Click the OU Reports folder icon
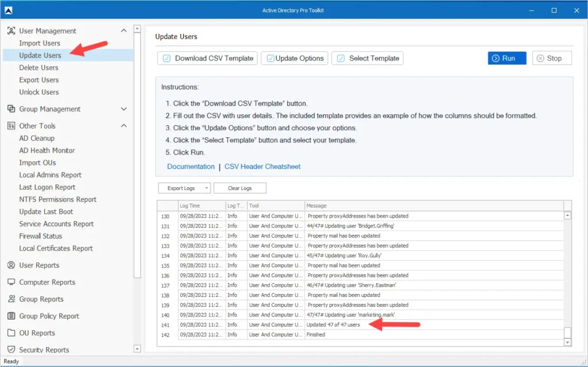This screenshot has height=367, width=588. tap(11, 333)
